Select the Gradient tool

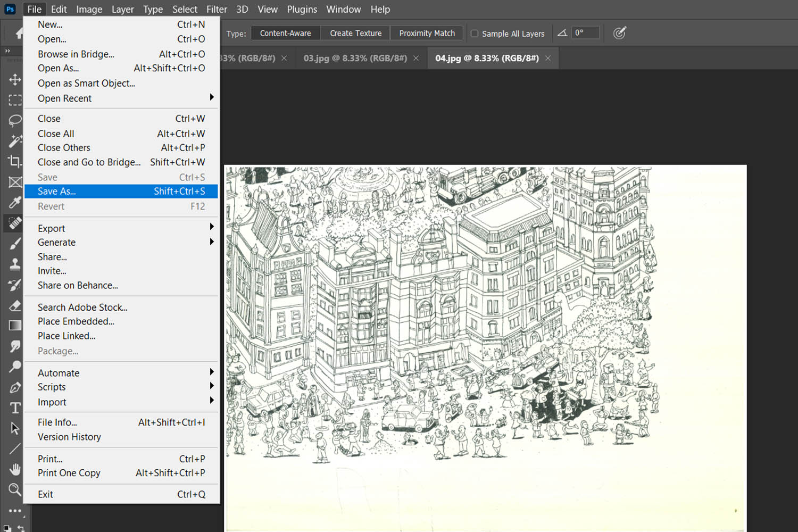click(x=15, y=325)
